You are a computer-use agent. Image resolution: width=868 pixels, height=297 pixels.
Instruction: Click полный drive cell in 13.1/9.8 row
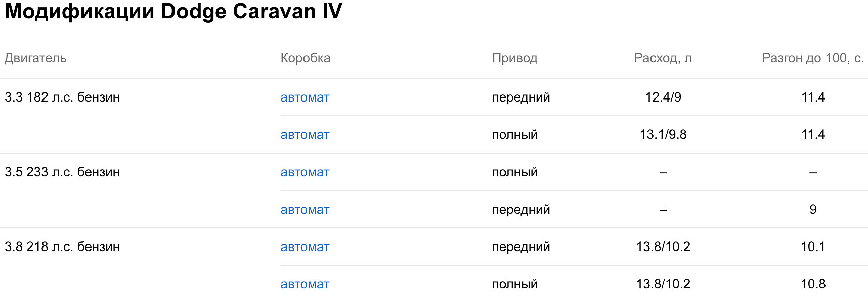pyautogui.click(x=514, y=135)
